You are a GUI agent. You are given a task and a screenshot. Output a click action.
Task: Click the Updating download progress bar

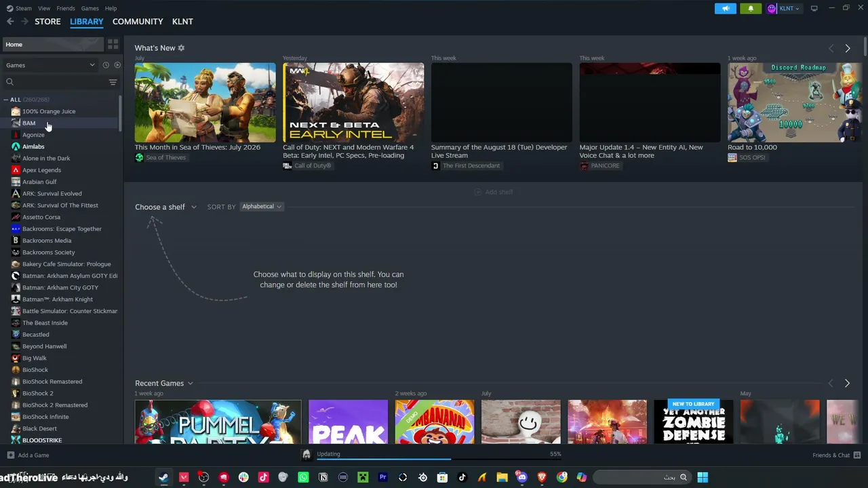(439, 458)
